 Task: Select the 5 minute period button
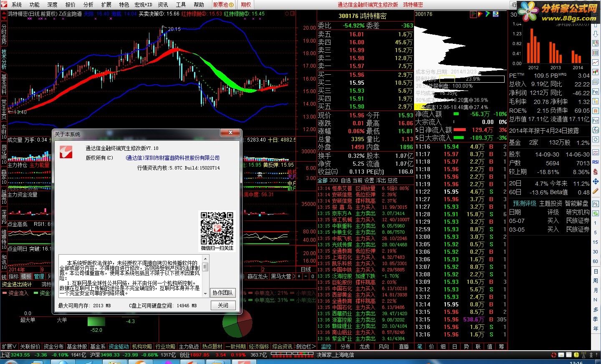[596, 233]
